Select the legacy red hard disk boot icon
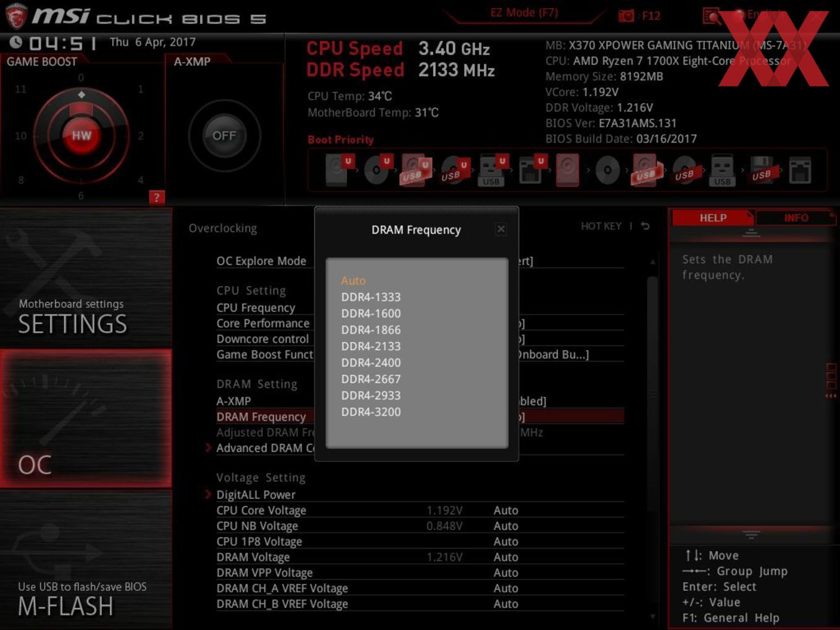This screenshot has height=630, width=840. (568, 170)
